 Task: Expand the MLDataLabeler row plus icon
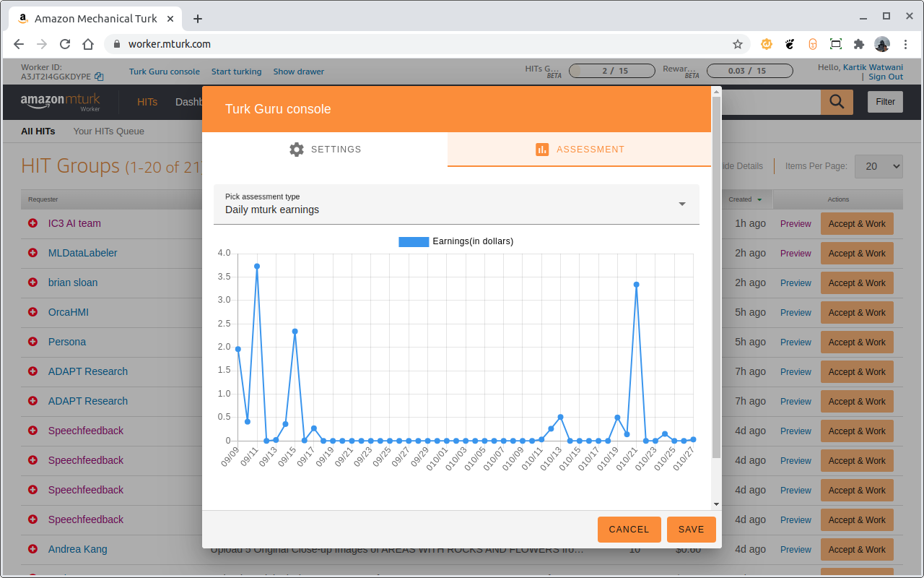[32, 253]
